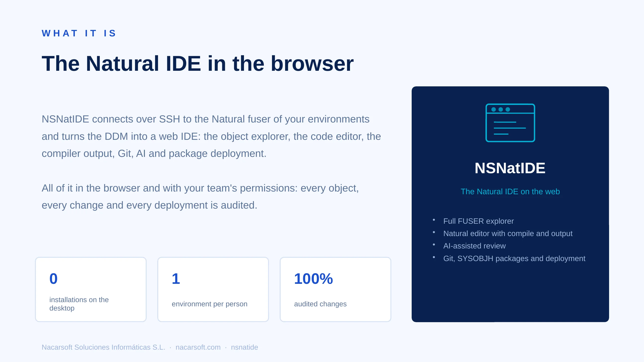Click the 'installations on the desktop' label

[x=79, y=304]
